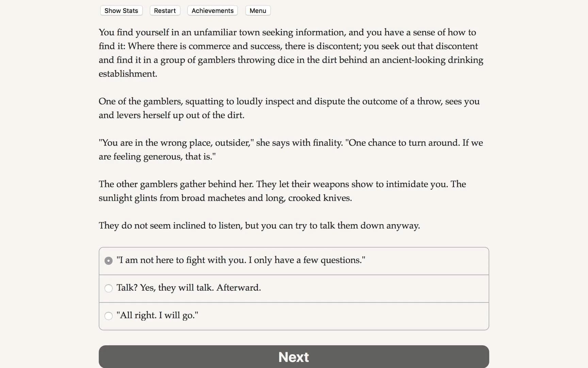The height and width of the screenshot is (368, 588).
Task: Access game settings via Menu
Action: click(x=258, y=11)
